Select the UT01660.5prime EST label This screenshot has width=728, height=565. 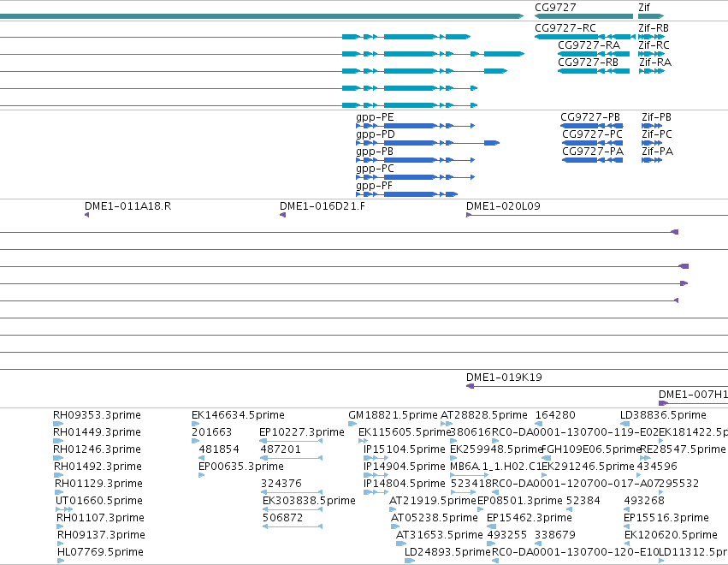99,501
